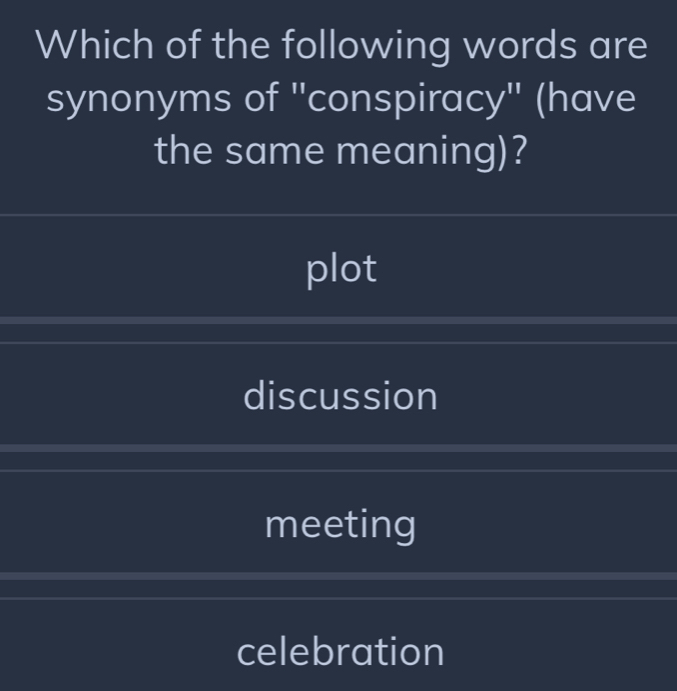Mark "meeting" as a synonym of conspiracy
The image size is (677, 691).
point(340,523)
